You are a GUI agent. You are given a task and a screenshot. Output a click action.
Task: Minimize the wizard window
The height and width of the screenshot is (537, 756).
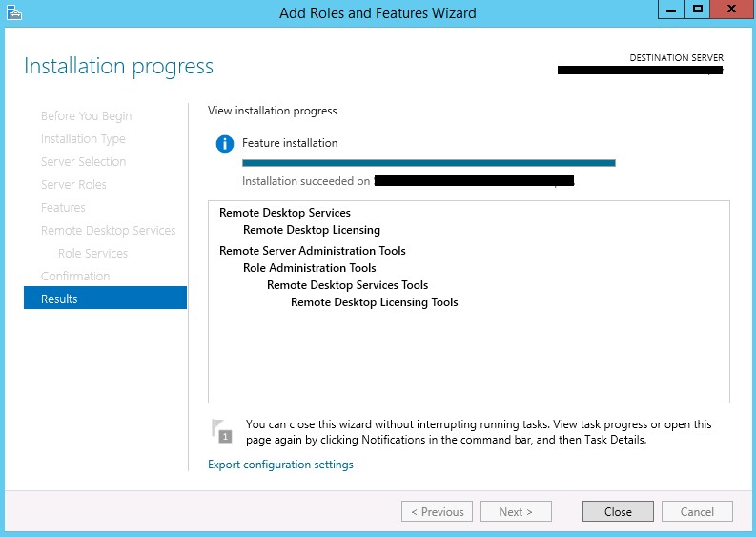[671, 10]
